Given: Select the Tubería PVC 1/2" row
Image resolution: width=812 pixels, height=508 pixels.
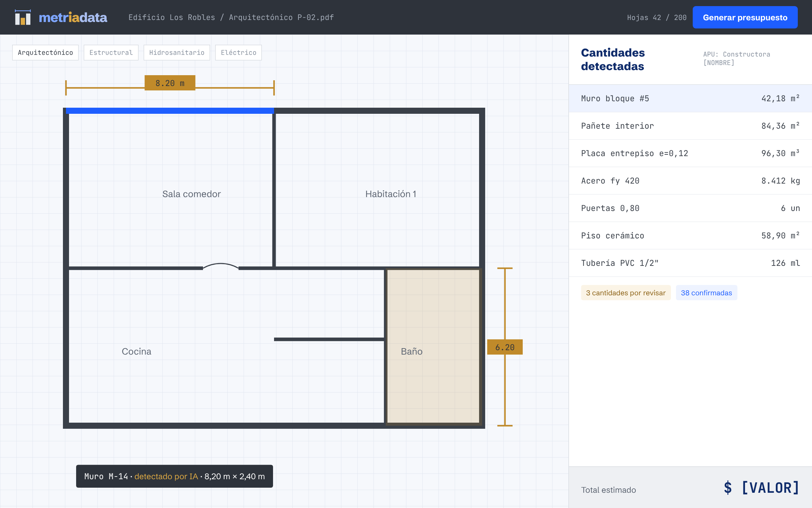Looking at the screenshot, I should (690, 263).
